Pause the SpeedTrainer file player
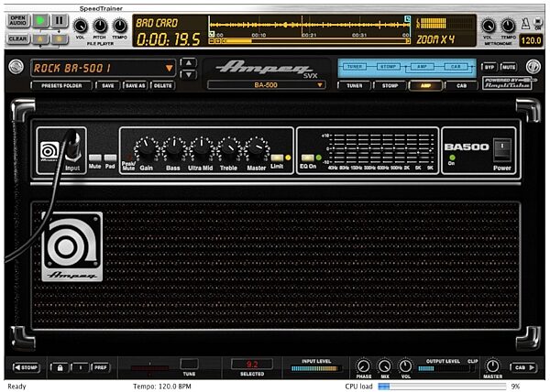The height and width of the screenshot is (392, 550). (60, 21)
